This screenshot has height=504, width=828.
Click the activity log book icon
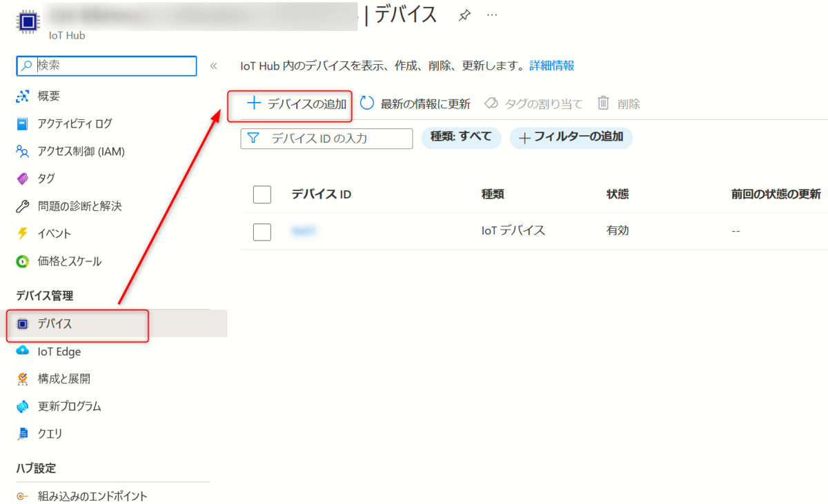coord(23,123)
